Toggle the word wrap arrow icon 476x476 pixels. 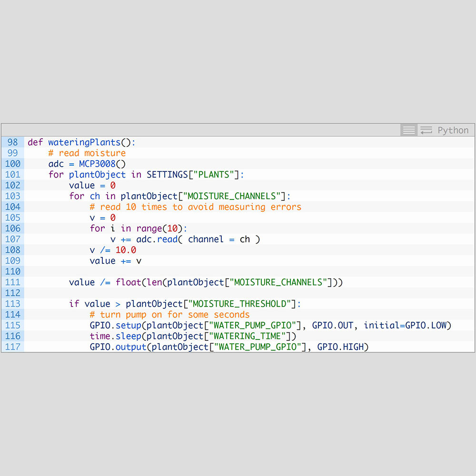426,130
